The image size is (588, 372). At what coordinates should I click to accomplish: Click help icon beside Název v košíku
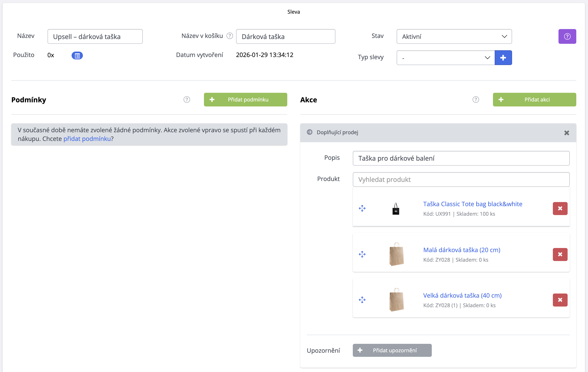230,36
